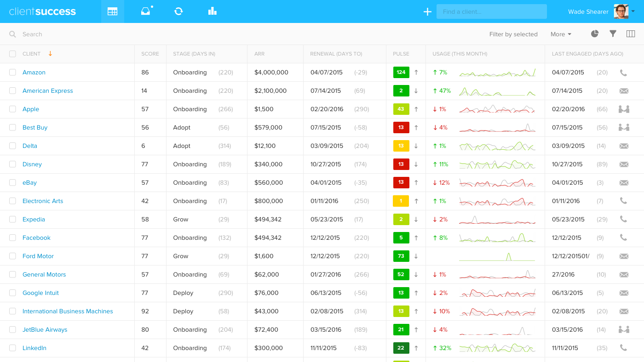Open the pie chart summary icon
Screen dimensions: 644x362
tap(594, 34)
